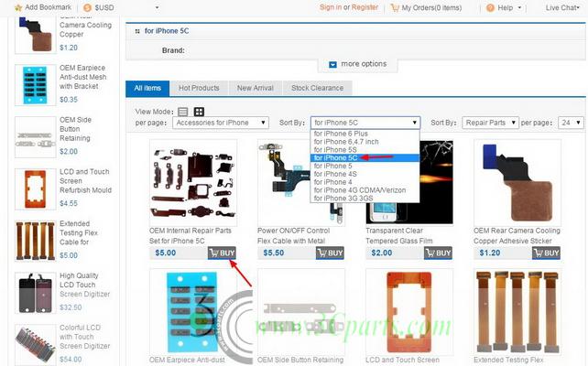This screenshot has width=588, height=366.
Task: Open Power ON/OFF Control Flex Cable title
Action: [293, 236]
